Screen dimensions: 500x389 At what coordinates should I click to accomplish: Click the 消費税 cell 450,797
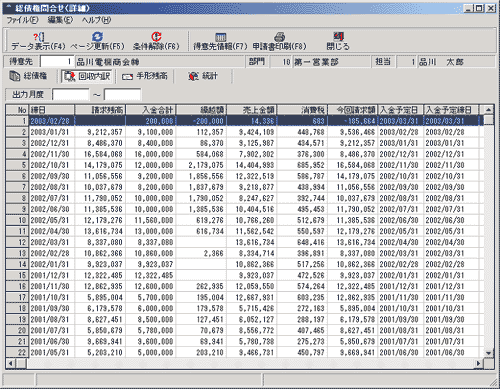[302, 352]
